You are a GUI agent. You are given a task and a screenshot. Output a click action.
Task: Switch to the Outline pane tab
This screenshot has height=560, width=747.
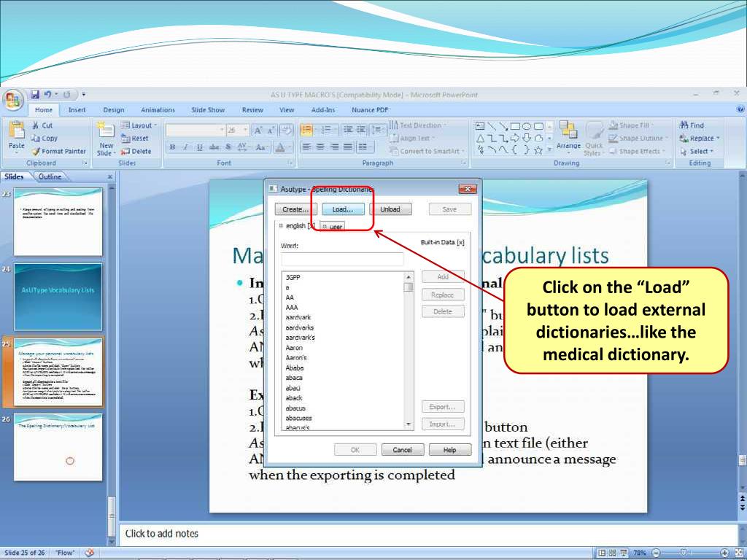(50, 176)
